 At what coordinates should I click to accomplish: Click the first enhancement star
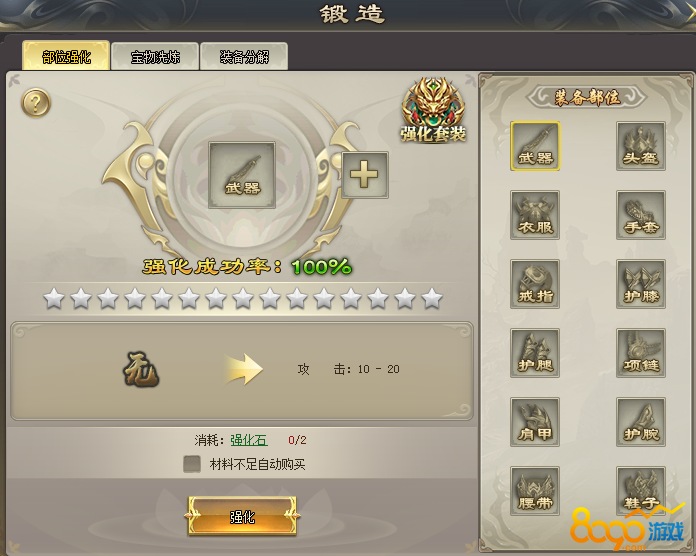[x=54, y=298]
